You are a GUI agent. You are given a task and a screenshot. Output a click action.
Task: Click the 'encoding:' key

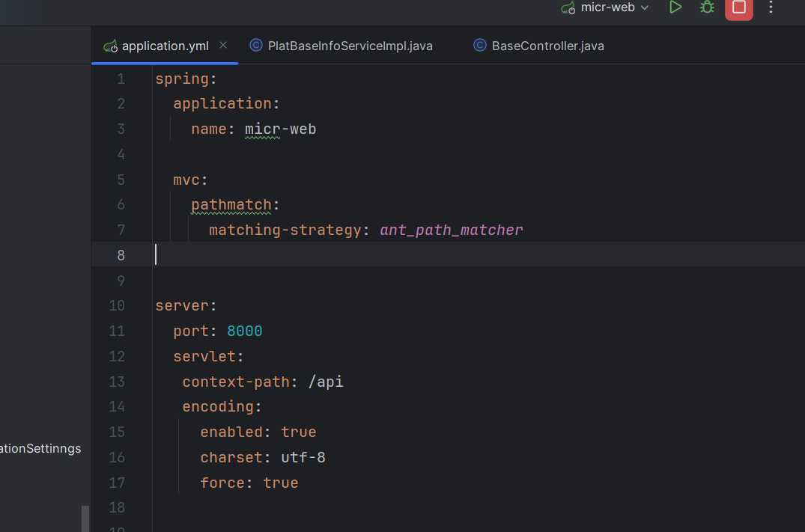coord(222,407)
